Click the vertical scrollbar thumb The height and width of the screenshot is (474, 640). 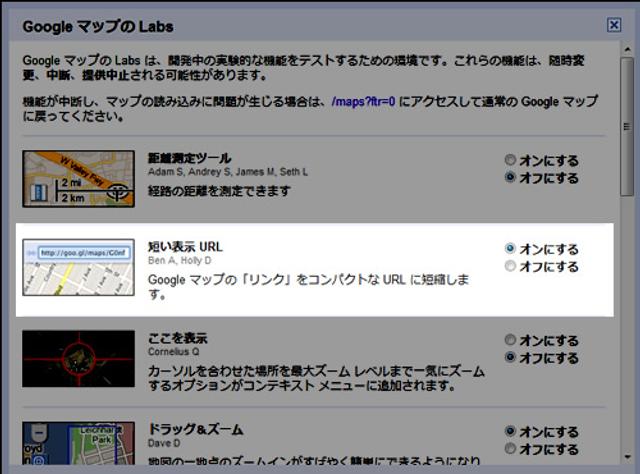tap(627, 127)
